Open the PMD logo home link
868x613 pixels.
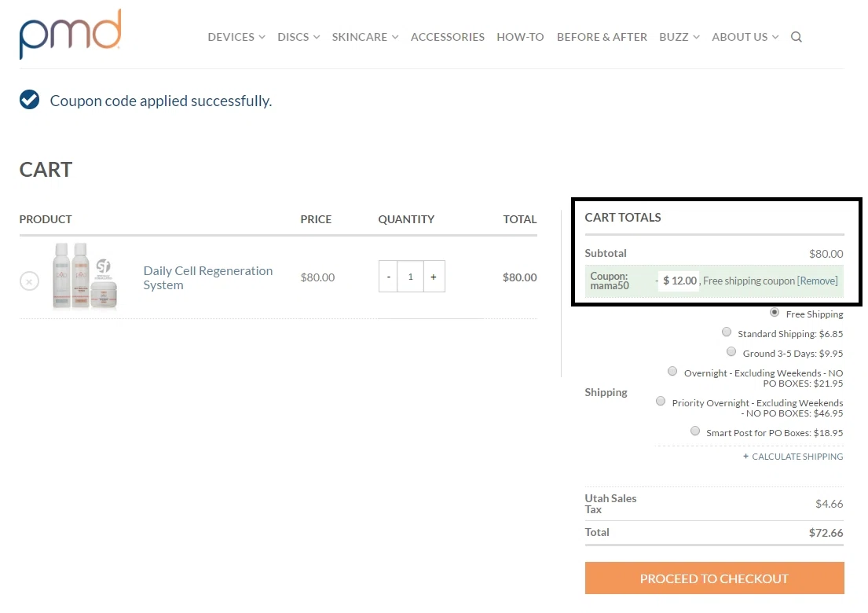pos(70,34)
